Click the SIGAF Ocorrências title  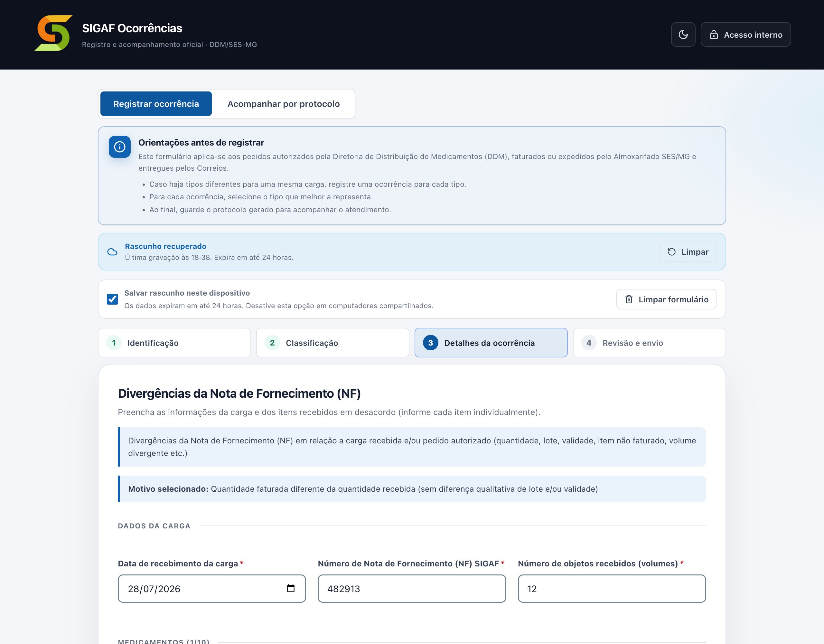[132, 28]
